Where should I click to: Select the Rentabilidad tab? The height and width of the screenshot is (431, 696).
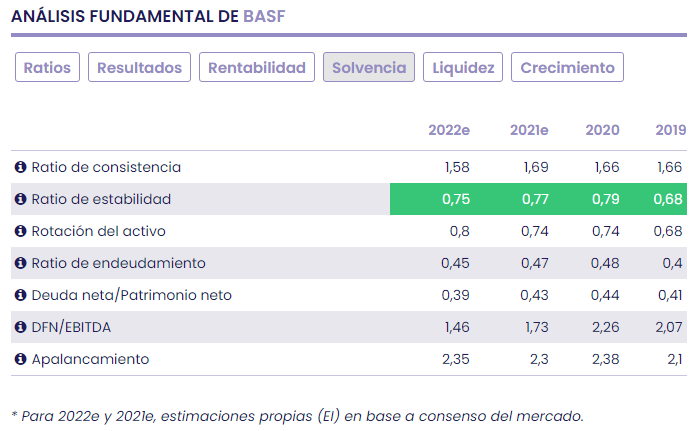coord(257,68)
